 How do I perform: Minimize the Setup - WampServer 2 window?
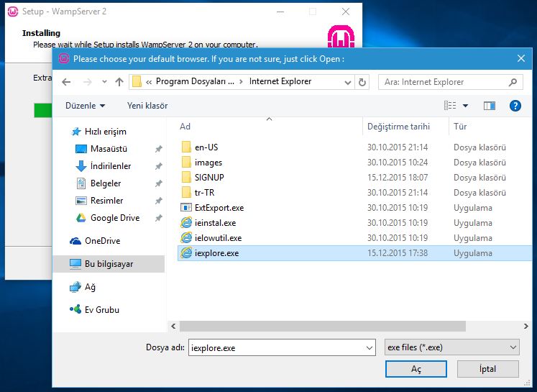[280, 12]
